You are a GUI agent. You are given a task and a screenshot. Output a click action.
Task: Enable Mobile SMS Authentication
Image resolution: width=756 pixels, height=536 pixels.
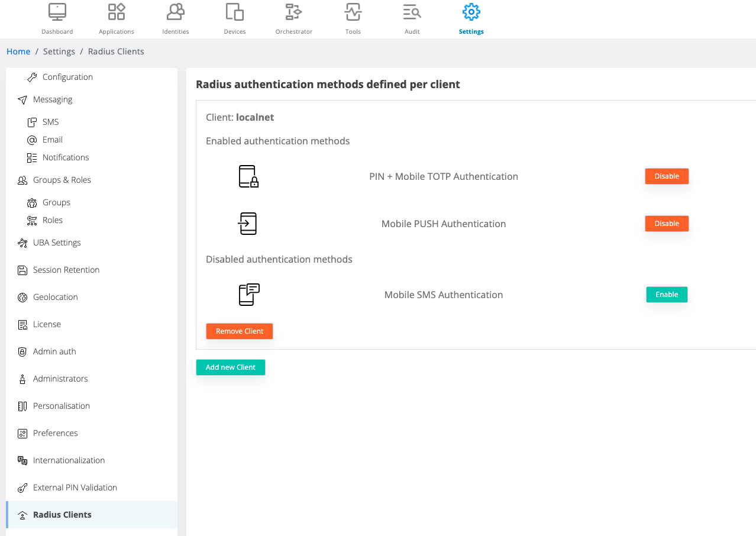[667, 294]
